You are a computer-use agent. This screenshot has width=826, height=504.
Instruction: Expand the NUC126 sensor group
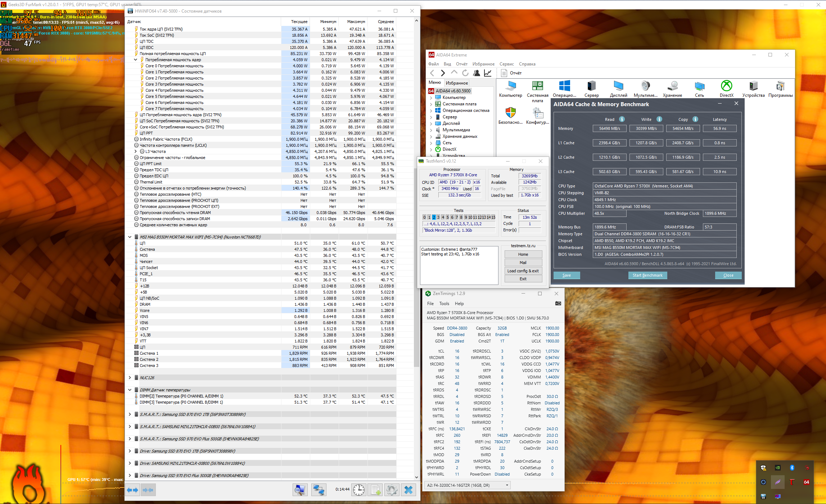(x=130, y=378)
